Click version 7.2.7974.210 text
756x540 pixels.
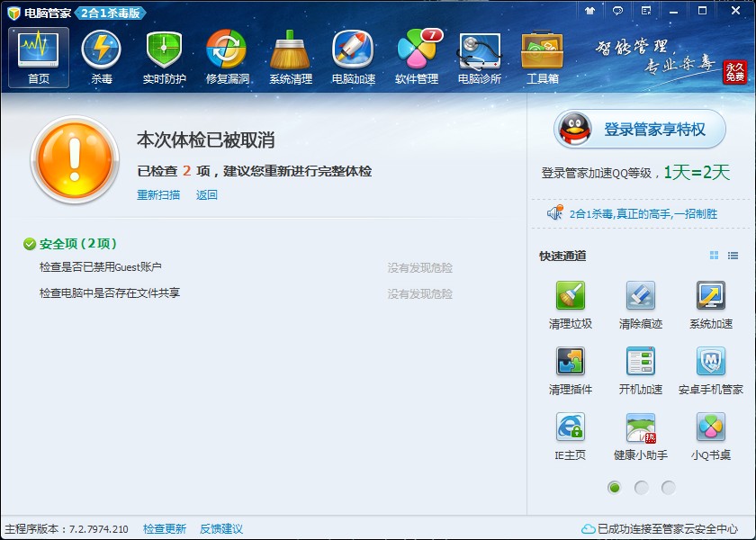click(99, 529)
